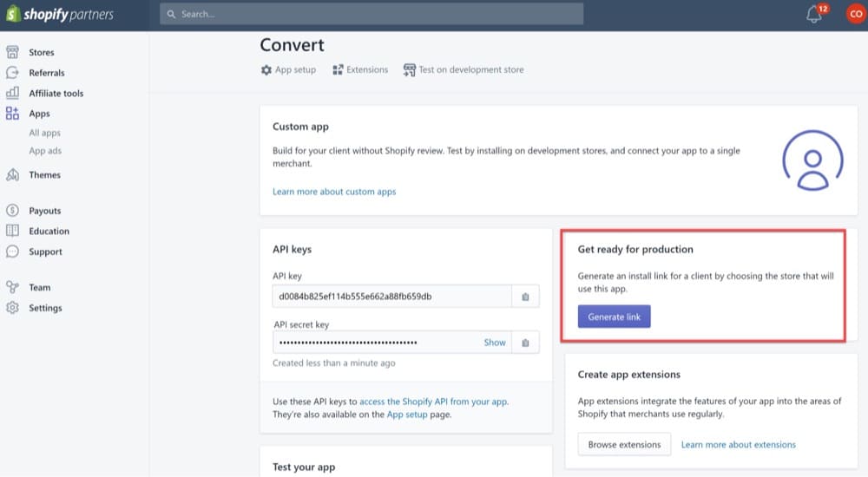Show the hidden API secret key
This screenshot has height=477, width=868.
pyautogui.click(x=495, y=343)
